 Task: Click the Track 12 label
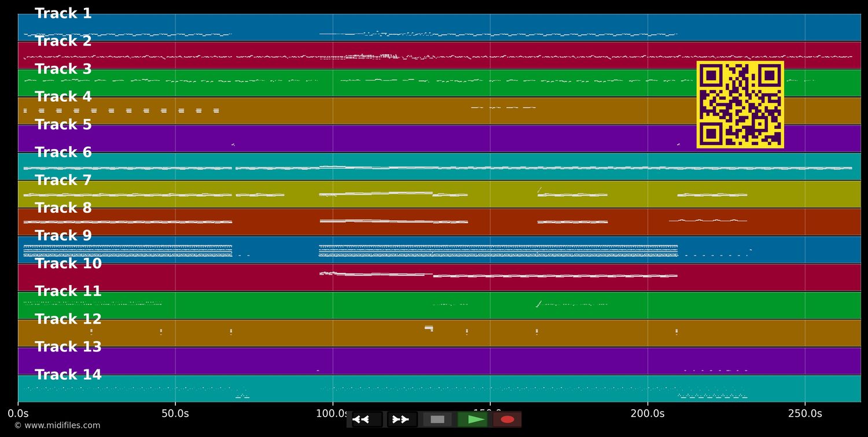click(x=68, y=319)
